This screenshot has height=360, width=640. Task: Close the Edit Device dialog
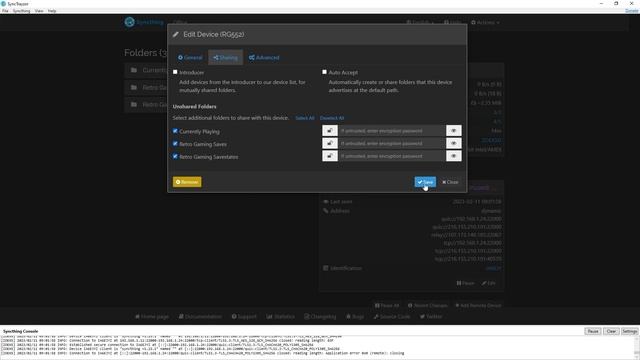pos(450,182)
